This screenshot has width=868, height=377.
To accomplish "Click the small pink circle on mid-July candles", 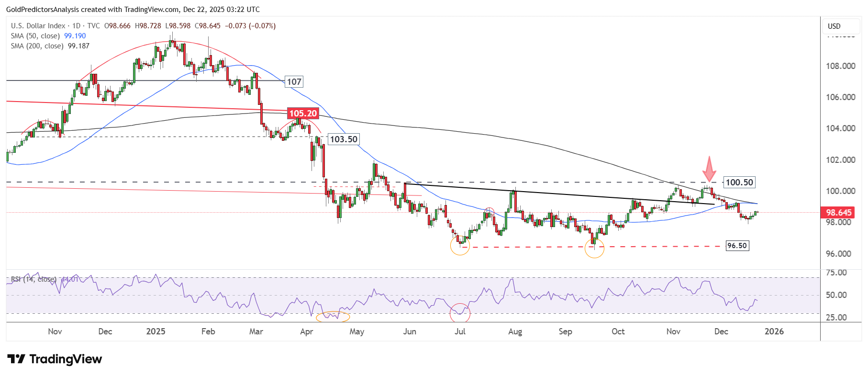I will click(489, 211).
